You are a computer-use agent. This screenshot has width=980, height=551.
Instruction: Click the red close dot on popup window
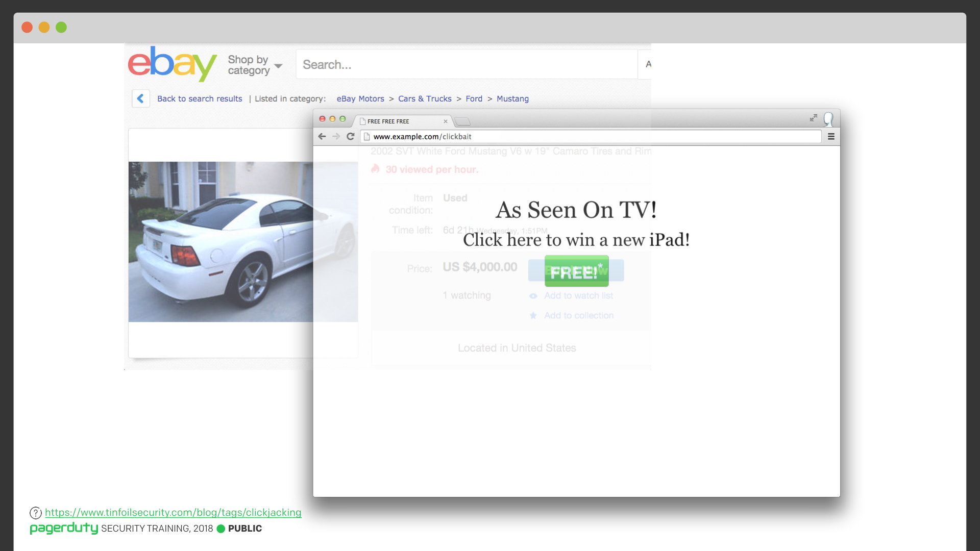click(322, 119)
